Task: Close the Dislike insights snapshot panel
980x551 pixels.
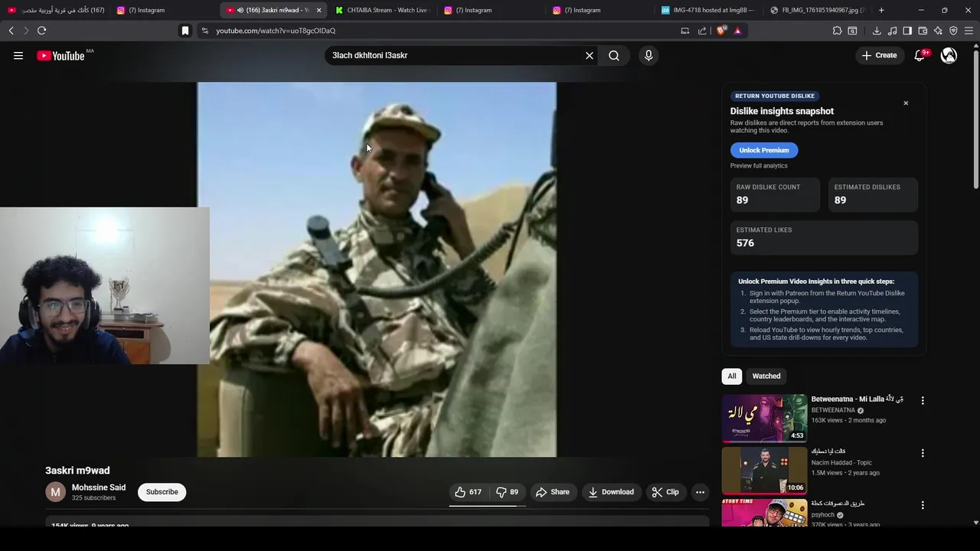Action: pyautogui.click(x=906, y=103)
